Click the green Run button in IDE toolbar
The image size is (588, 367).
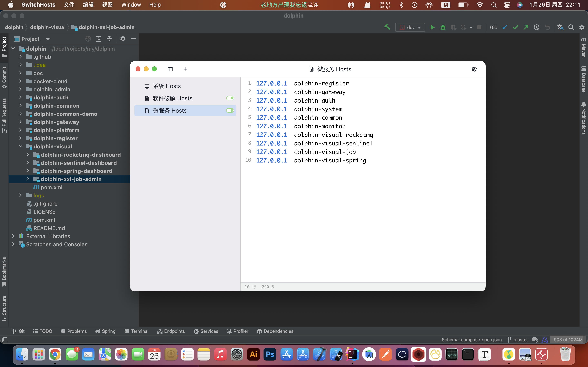(x=432, y=28)
